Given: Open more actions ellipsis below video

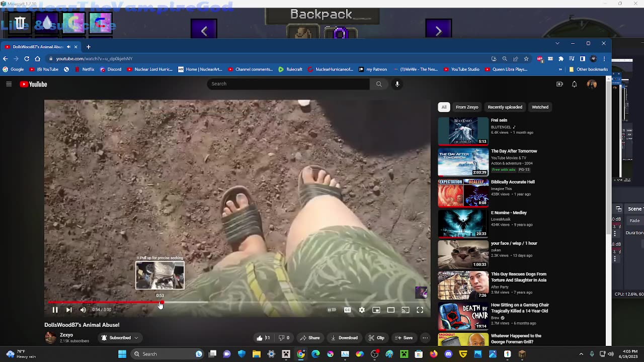Looking at the screenshot, I should coord(425,338).
